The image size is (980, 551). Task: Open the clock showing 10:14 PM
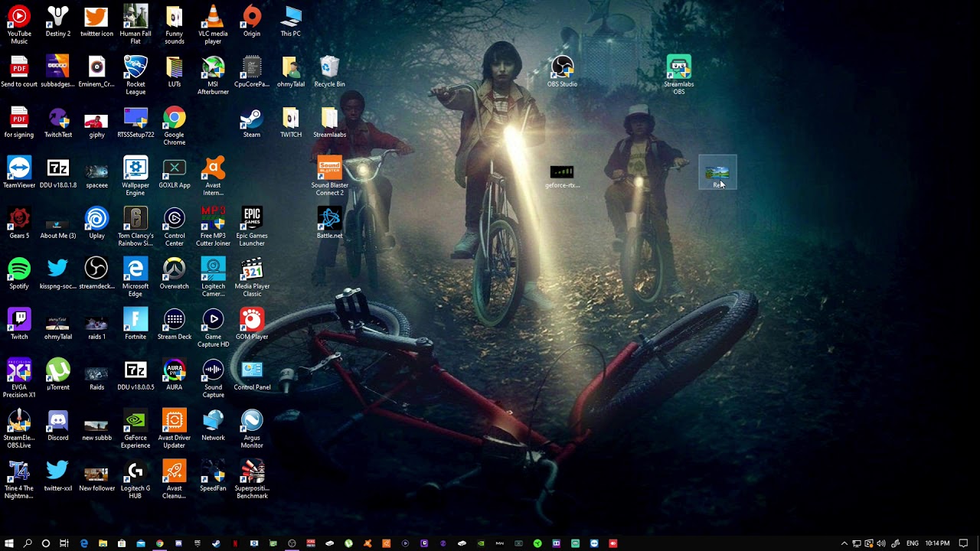[937, 543]
